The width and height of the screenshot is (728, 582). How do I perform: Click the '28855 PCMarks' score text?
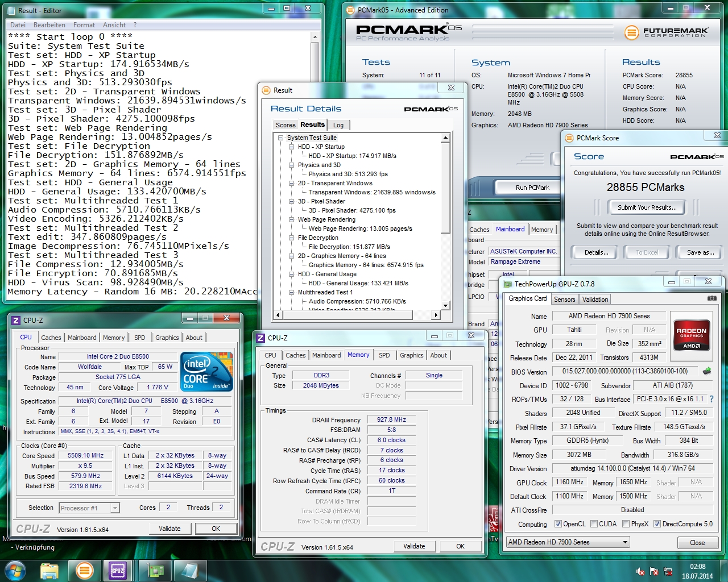646,187
